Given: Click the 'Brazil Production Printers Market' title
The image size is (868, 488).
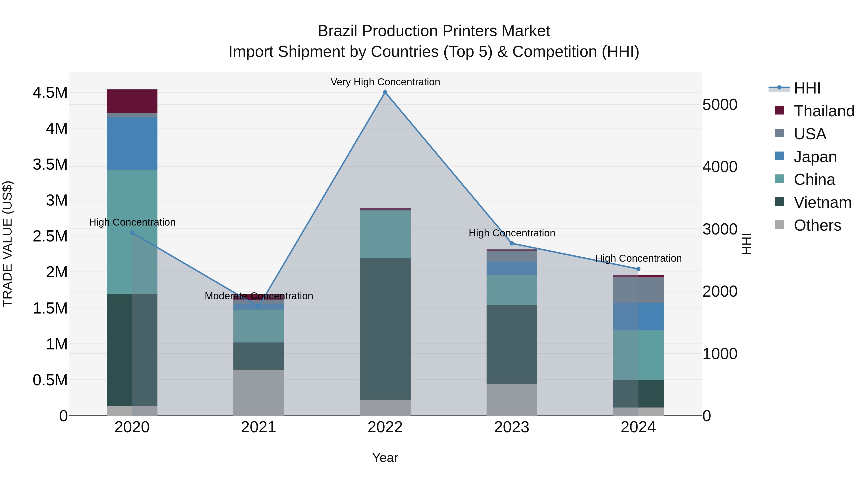Looking at the screenshot, I should click(434, 31).
